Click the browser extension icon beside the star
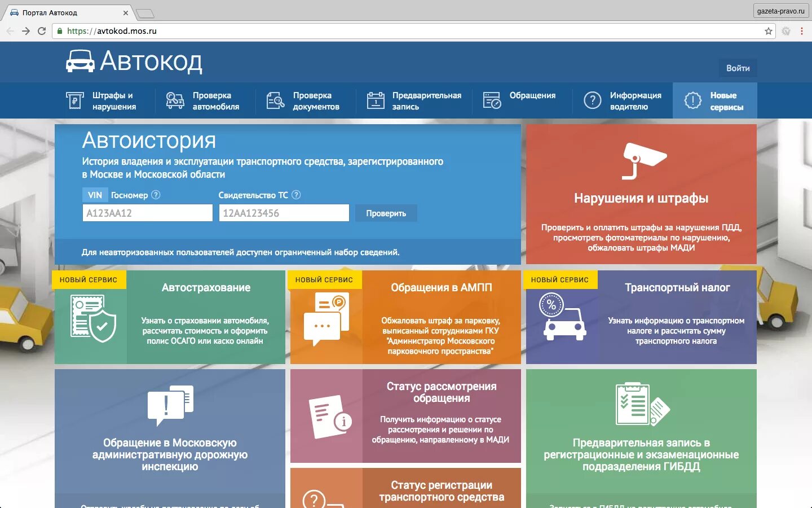The image size is (812, 508). [x=785, y=31]
